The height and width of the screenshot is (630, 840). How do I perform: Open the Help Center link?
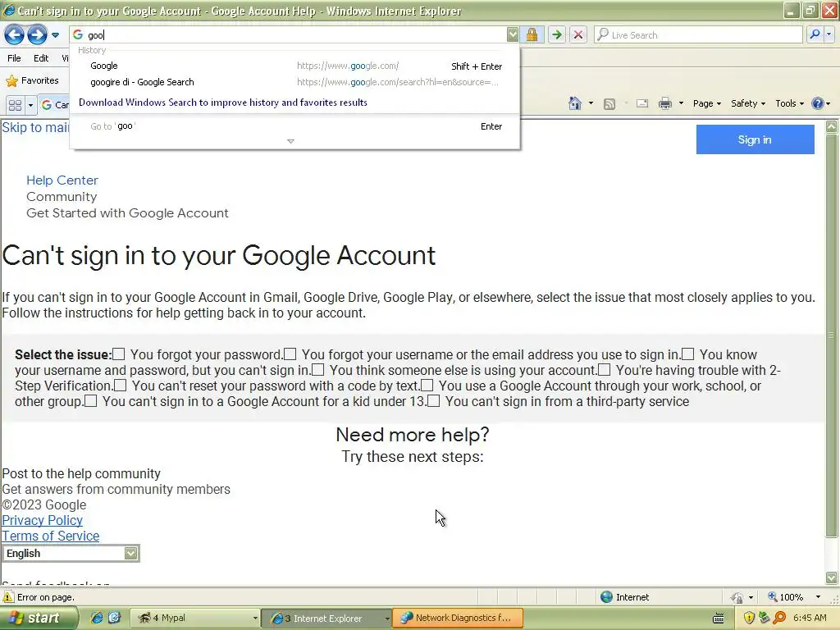[x=62, y=180]
